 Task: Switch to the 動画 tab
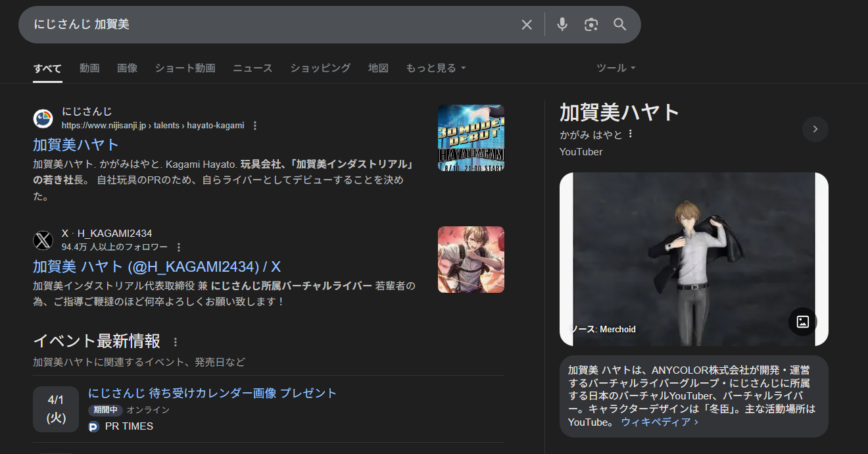tap(89, 68)
